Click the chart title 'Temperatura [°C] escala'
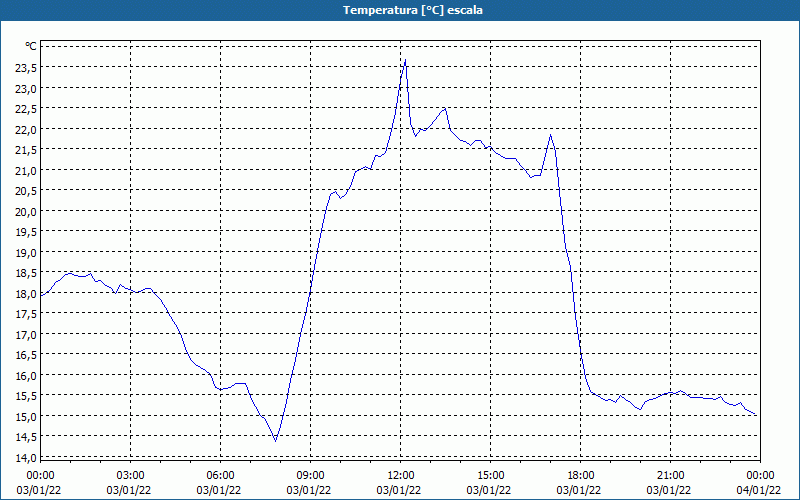Image resolution: width=800 pixels, height=500 pixels. [x=413, y=10]
